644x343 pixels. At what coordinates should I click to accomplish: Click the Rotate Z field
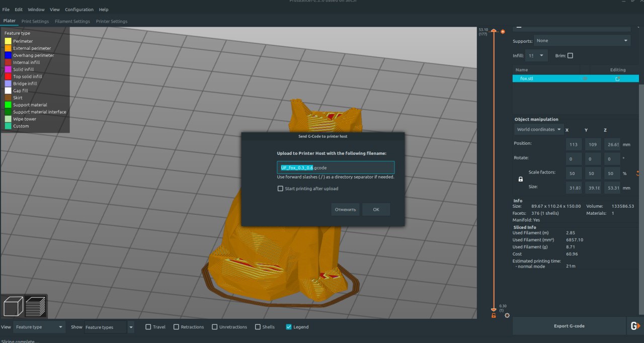[x=612, y=158]
